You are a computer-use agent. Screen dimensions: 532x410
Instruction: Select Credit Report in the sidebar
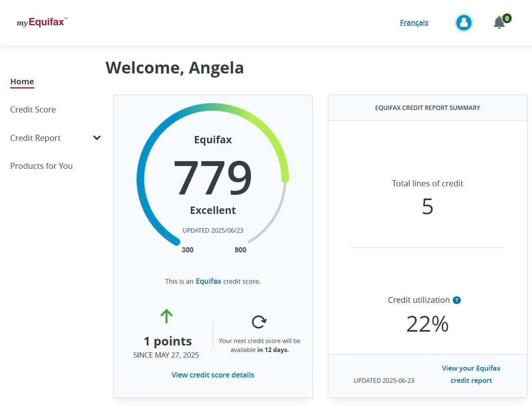[35, 138]
